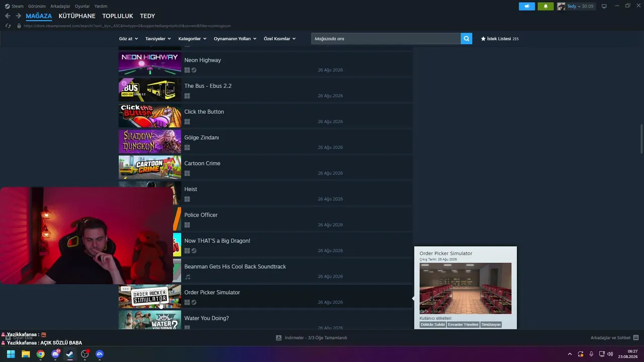
Task: Open the Cartoon Crime listing title
Action: (202, 163)
